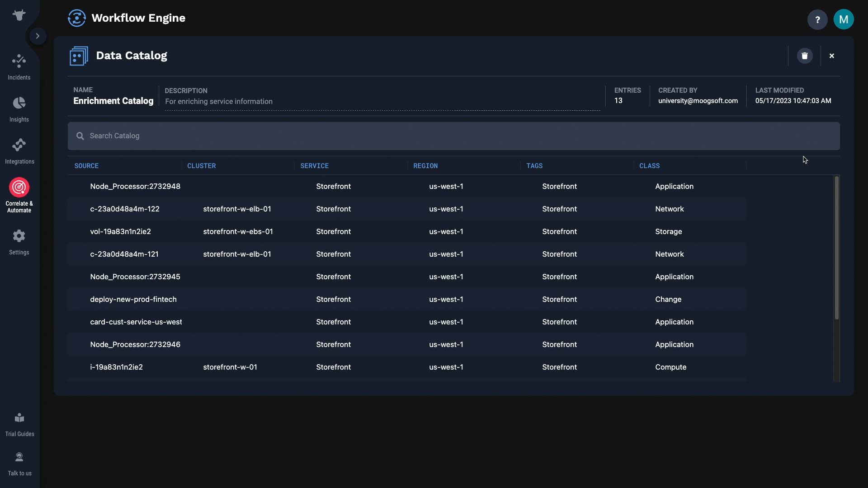This screenshot has width=868, height=488.
Task: Click the Enrichment Catalog name label
Action: [113, 101]
